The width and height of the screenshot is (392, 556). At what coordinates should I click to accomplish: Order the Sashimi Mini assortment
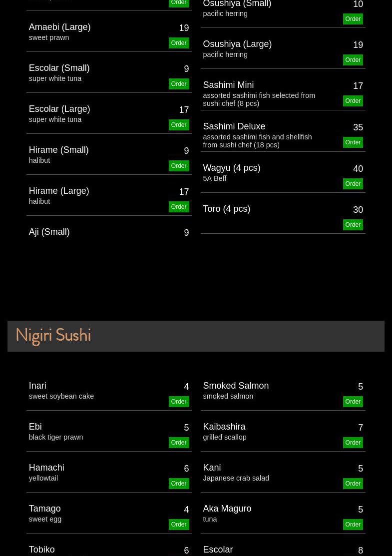[353, 101]
